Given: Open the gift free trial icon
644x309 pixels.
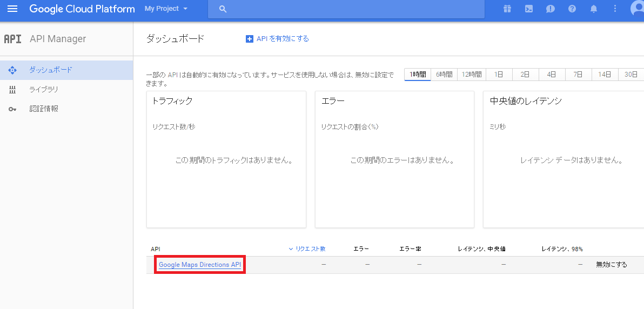Looking at the screenshot, I should (x=508, y=9).
